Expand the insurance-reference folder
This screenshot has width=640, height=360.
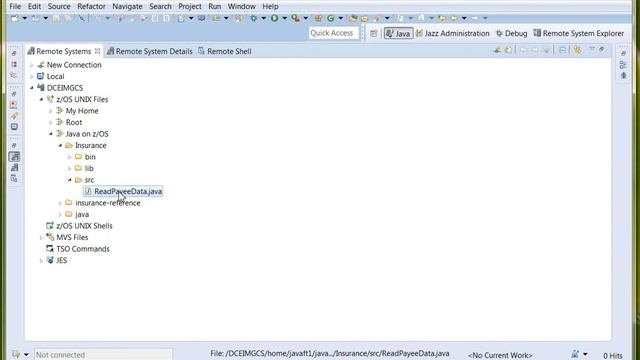click(x=60, y=203)
